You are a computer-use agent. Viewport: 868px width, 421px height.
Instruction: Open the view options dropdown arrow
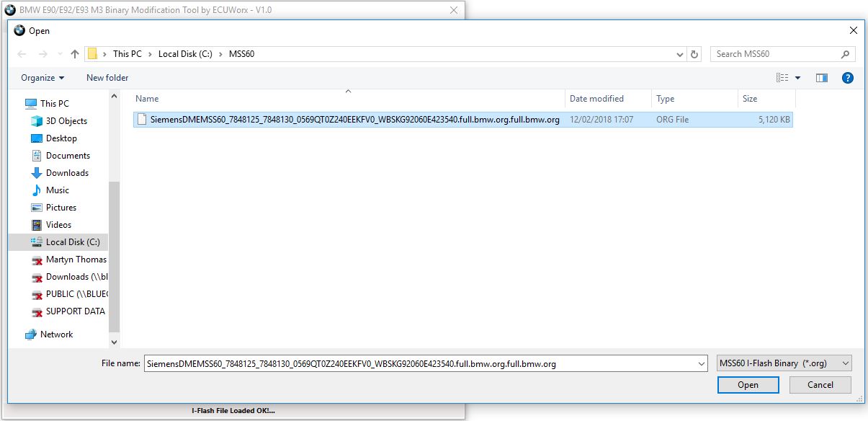click(x=798, y=78)
